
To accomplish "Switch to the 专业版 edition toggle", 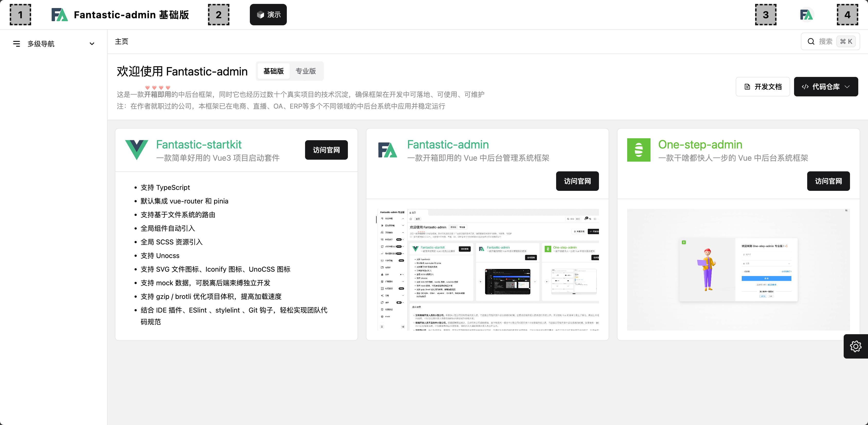I will pos(305,71).
